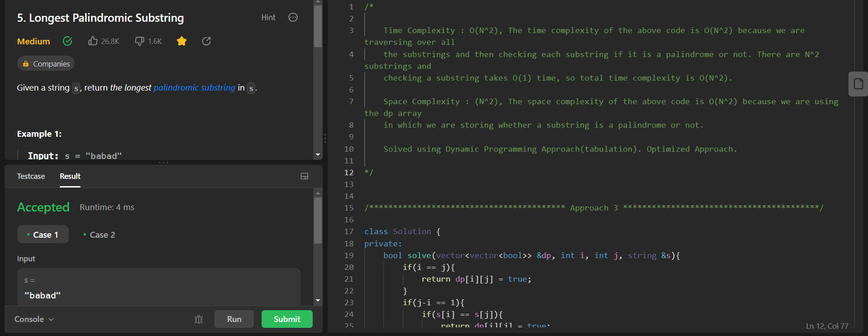Screen dimensions: 868x336
Task: Click the solved green checkmark icon
Action: click(67, 41)
